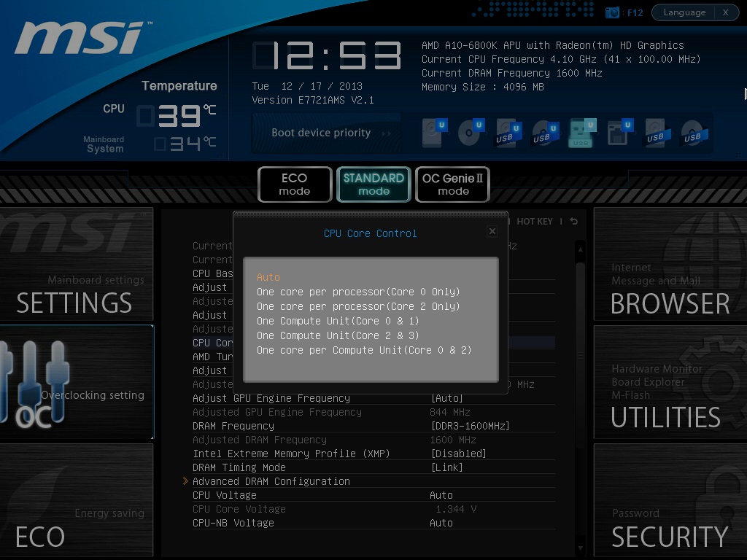Select CPU-NB Voltage Auto value
This screenshot has height=560, width=747.
coord(441,523)
